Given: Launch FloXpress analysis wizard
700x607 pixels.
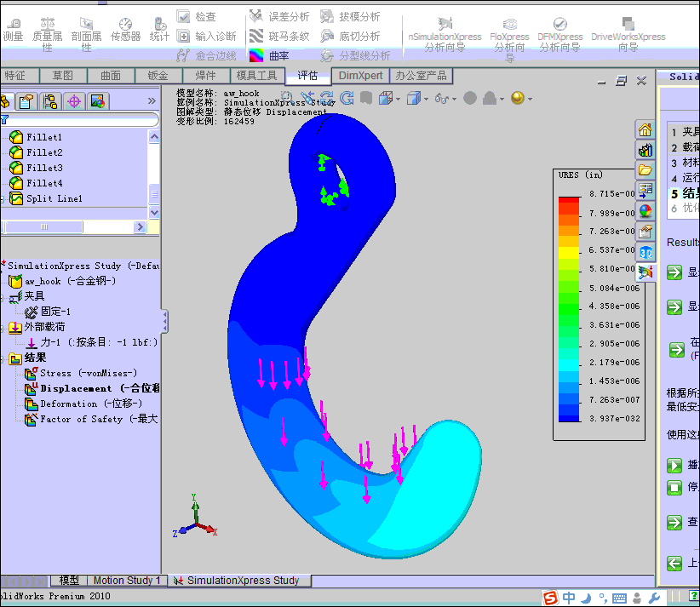Looking at the screenshot, I should [x=509, y=39].
